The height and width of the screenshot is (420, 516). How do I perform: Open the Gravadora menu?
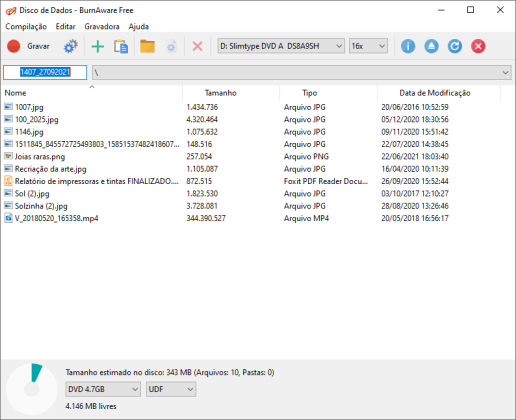pos(102,26)
